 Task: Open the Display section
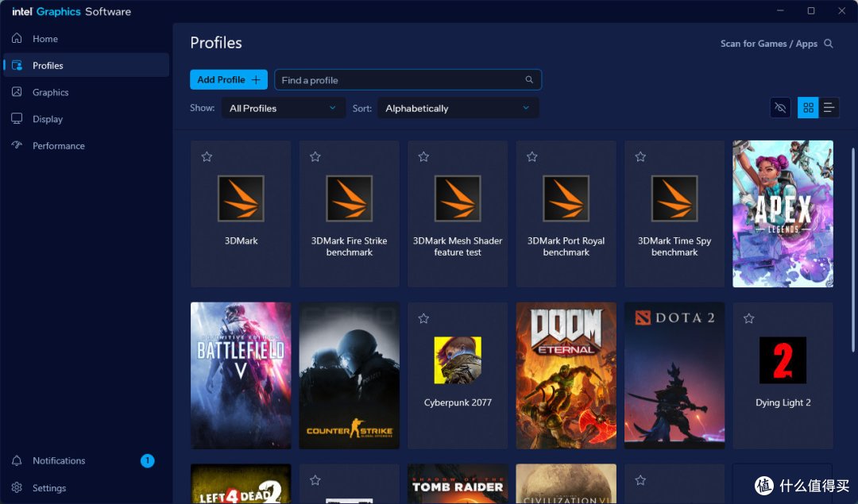[x=87, y=118]
